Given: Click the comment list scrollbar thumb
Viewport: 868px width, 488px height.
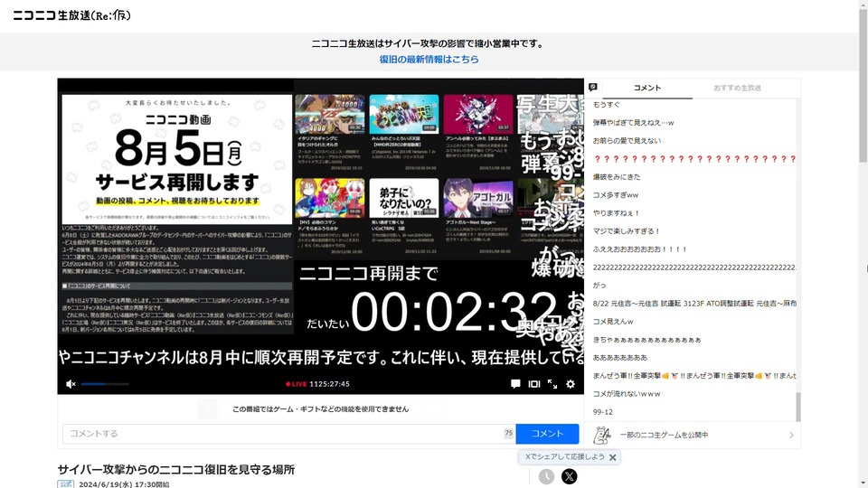Looking at the screenshot, I should (x=797, y=408).
